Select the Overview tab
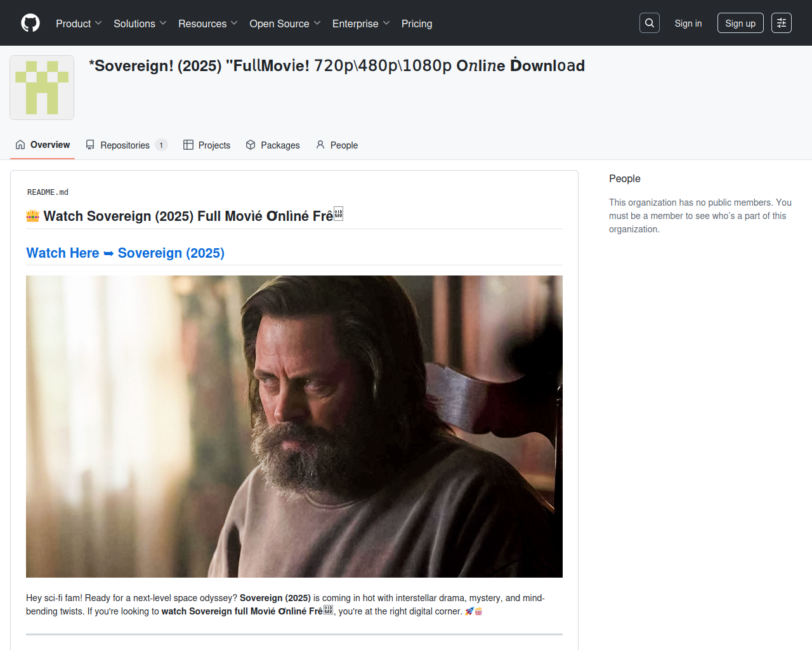This screenshot has height=650, width=812. 43,145
